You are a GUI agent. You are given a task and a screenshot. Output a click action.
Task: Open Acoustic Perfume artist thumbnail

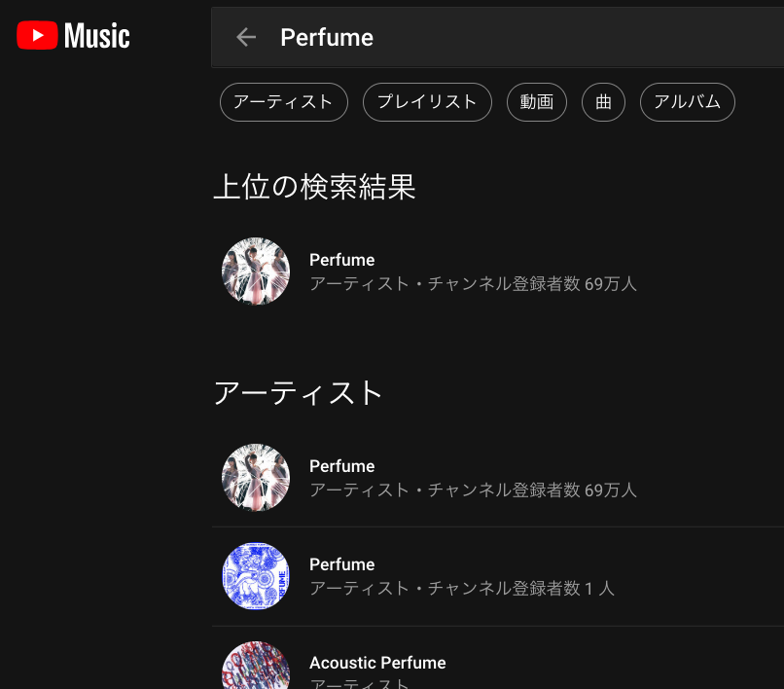coord(256,665)
